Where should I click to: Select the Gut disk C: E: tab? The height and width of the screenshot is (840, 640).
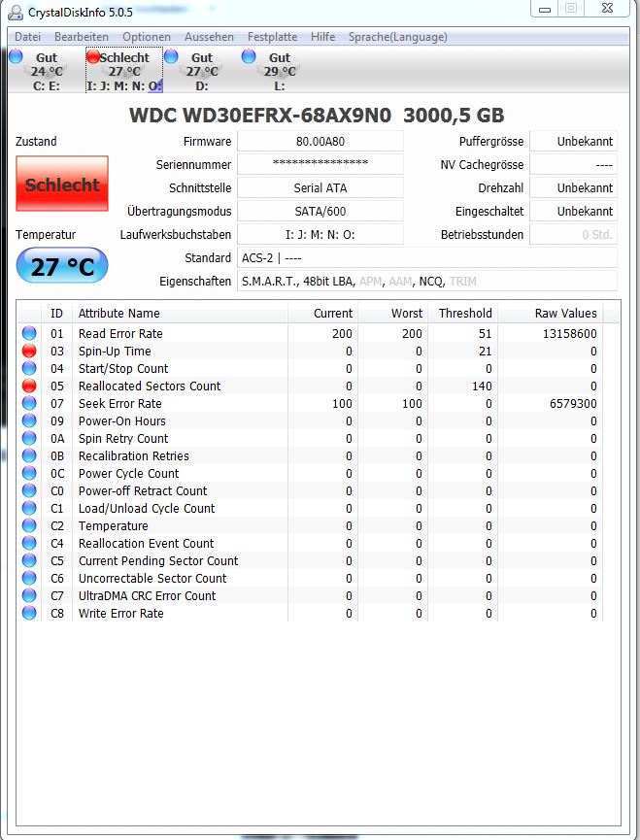coord(46,71)
